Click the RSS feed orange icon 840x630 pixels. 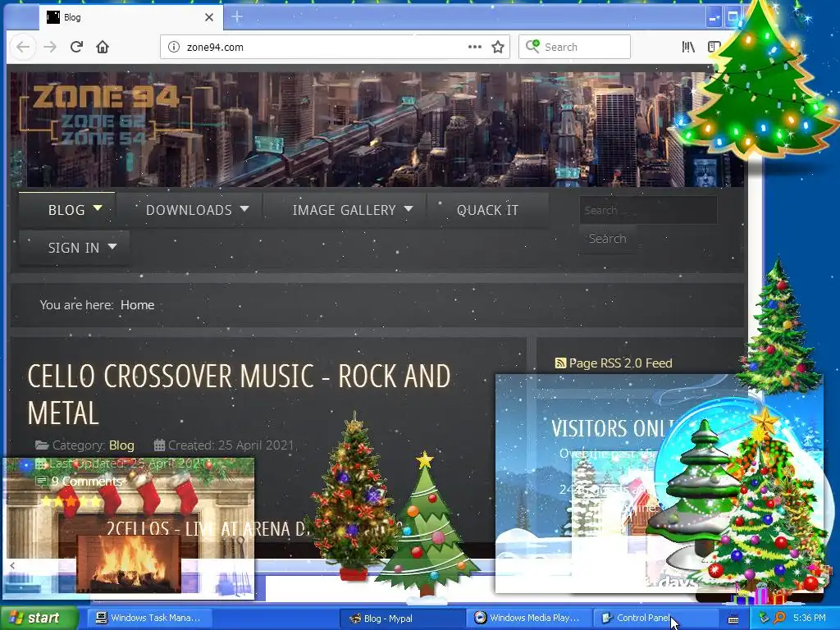[x=560, y=363]
